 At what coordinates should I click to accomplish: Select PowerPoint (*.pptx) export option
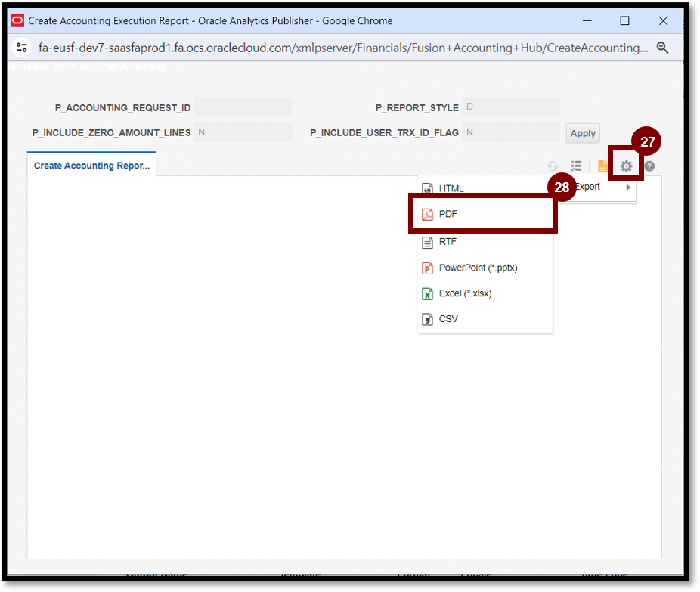[477, 268]
